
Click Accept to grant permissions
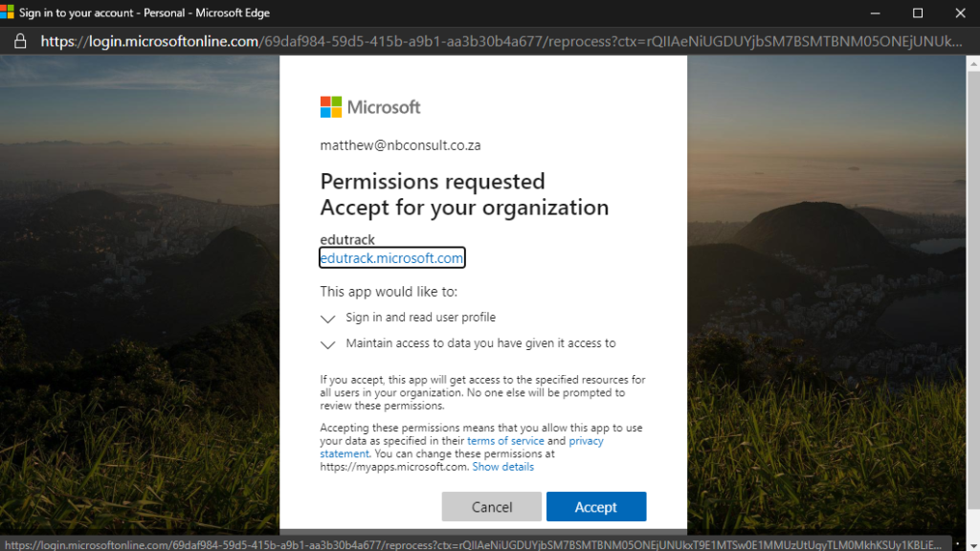pos(596,507)
